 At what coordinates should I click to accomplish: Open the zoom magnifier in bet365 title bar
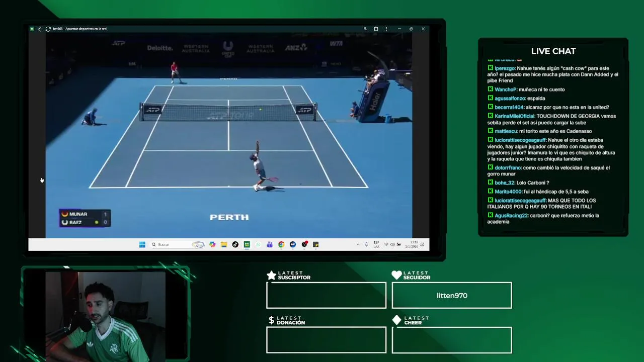click(365, 29)
